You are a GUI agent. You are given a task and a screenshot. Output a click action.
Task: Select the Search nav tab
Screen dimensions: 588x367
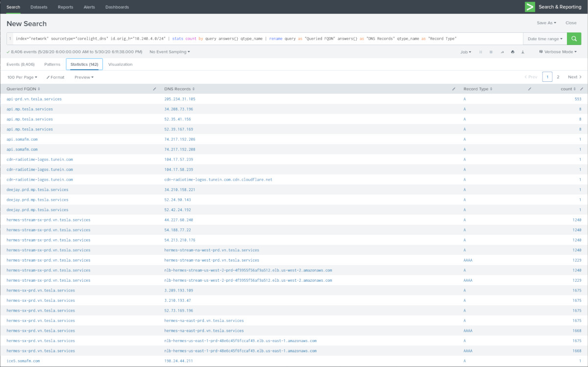[x=13, y=7]
